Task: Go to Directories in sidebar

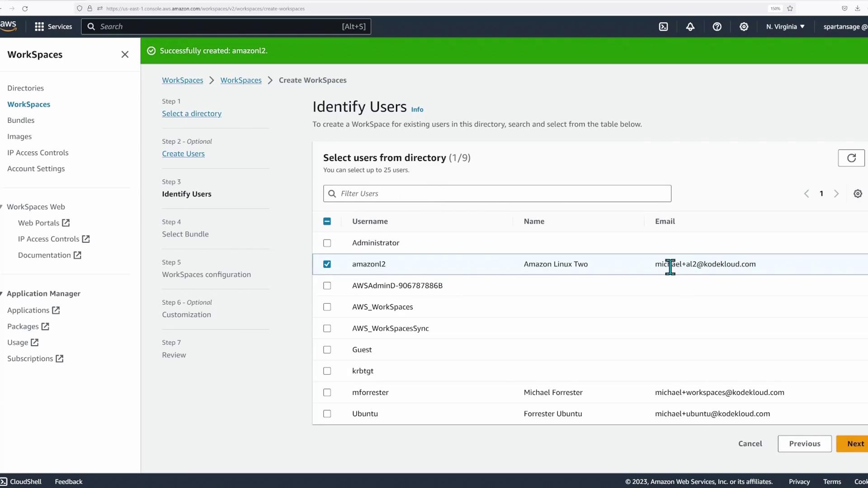Action: 25,88
